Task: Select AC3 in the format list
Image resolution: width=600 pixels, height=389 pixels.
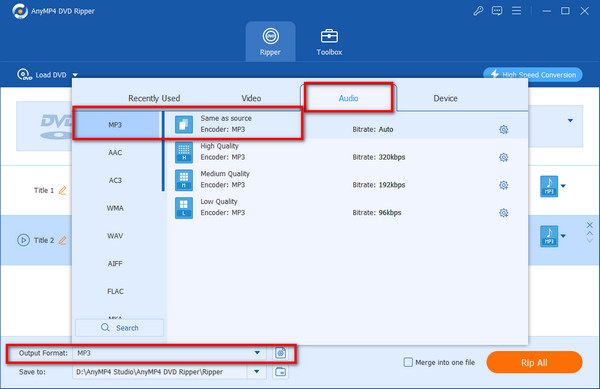Action: click(x=115, y=180)
